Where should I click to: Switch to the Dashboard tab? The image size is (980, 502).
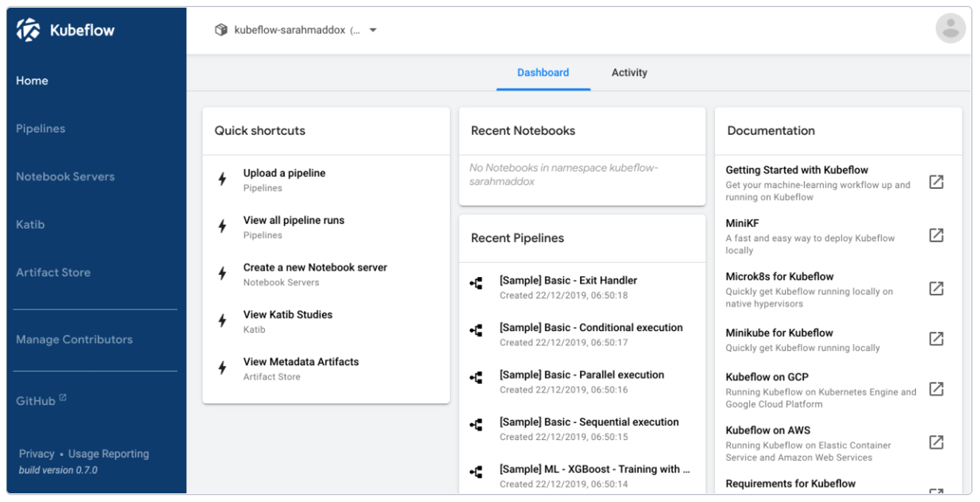pos(543,73)
